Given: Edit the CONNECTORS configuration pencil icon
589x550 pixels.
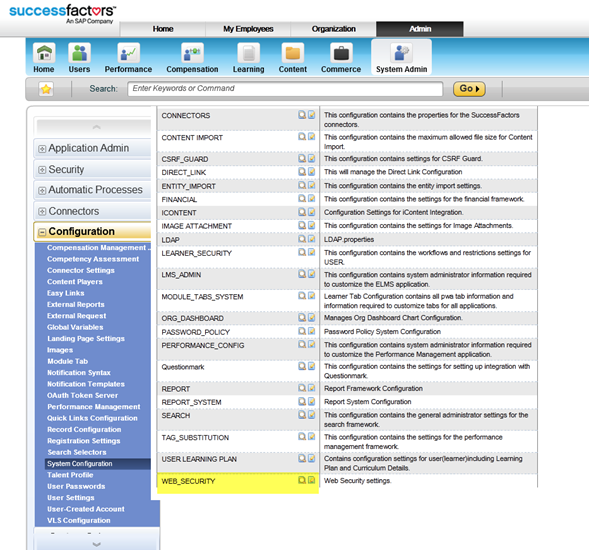Looking at the screenshot, I should (311, 115).
